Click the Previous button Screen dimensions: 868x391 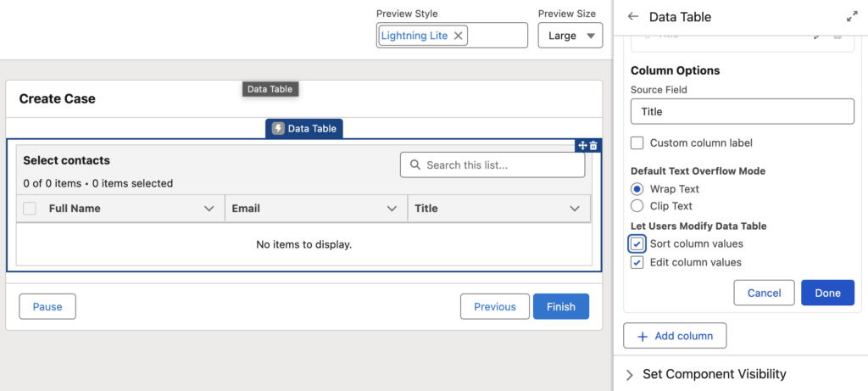pos(495,307)
